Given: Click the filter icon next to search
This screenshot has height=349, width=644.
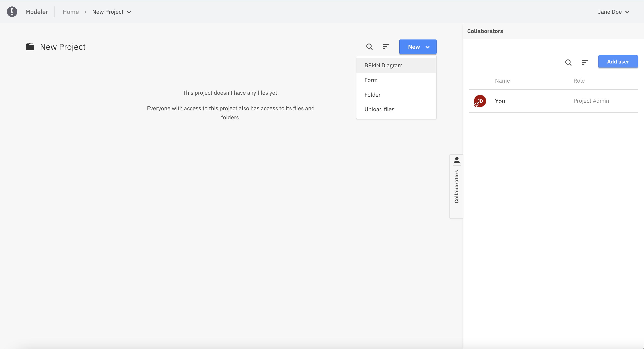Looking at the screenshot, I should click(x=386, y=47).
